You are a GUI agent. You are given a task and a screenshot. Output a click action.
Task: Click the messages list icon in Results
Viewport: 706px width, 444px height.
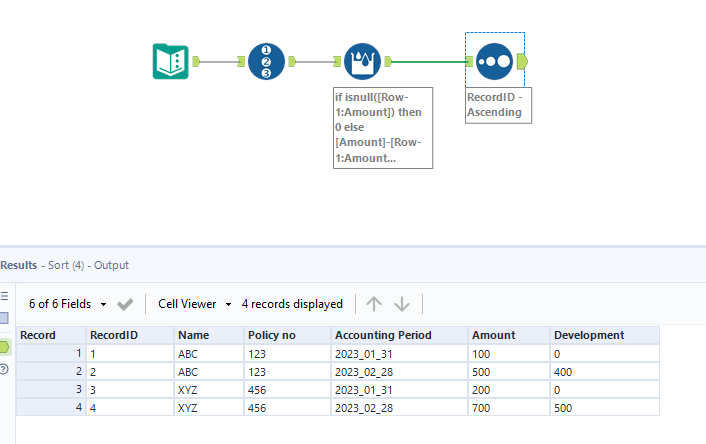tap(4, 297)
